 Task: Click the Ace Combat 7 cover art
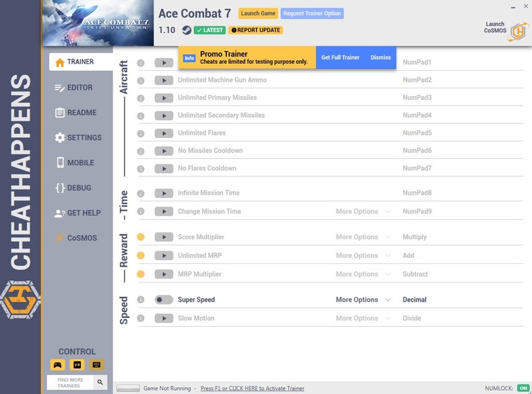pos(98,23)
